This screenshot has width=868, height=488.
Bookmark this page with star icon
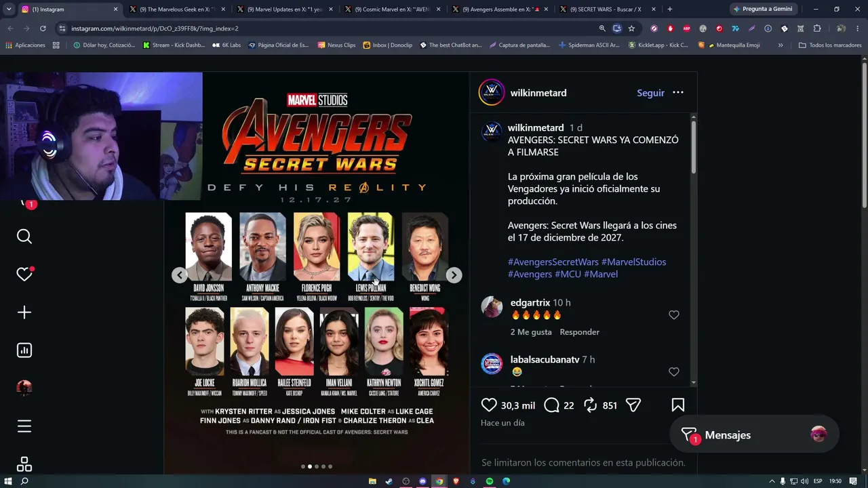631,28
